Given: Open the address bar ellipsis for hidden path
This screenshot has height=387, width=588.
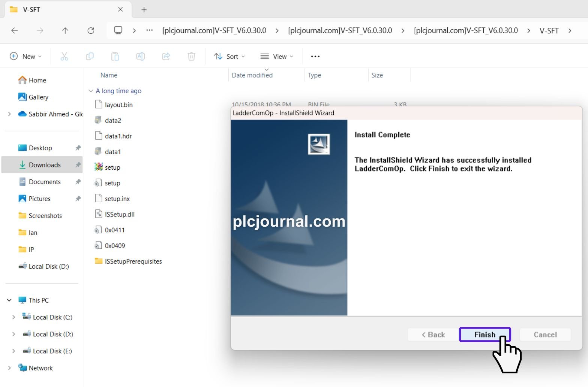Looking at the screenshot, I should point(150,30).
